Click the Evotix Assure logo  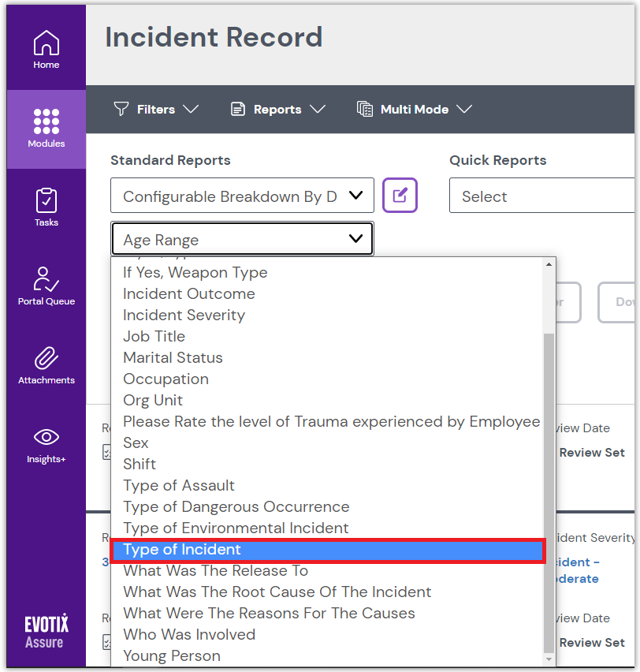(x=47, y=633)
